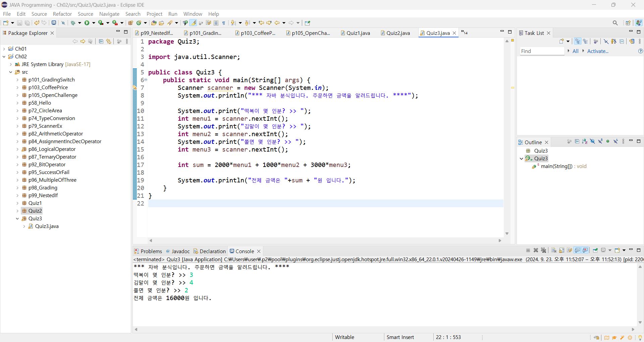Toggle Show Console When Standard Out Changes
Image resolution: width=644 pixels, height=342 pixels.
pos(577,250)
